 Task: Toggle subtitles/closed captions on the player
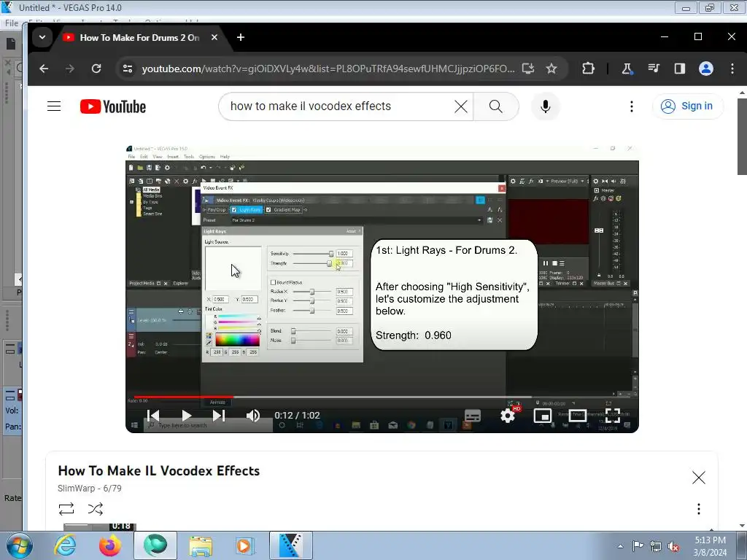(x=473, y=416)
